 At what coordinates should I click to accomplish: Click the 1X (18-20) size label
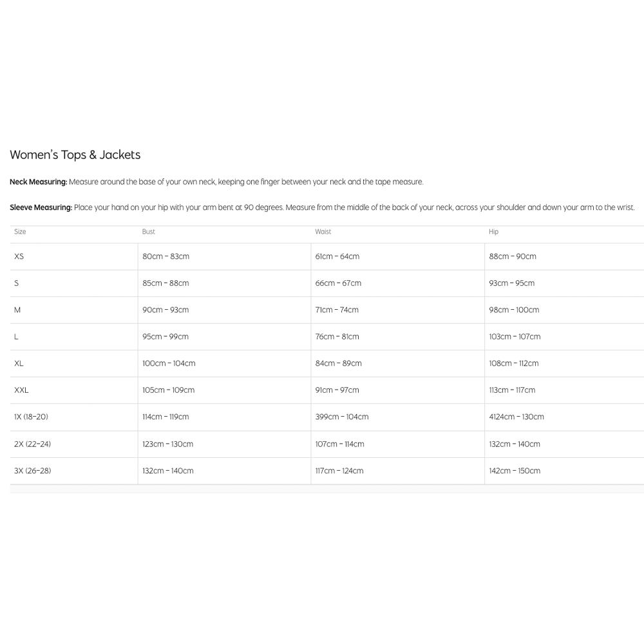tap(31, 417)
